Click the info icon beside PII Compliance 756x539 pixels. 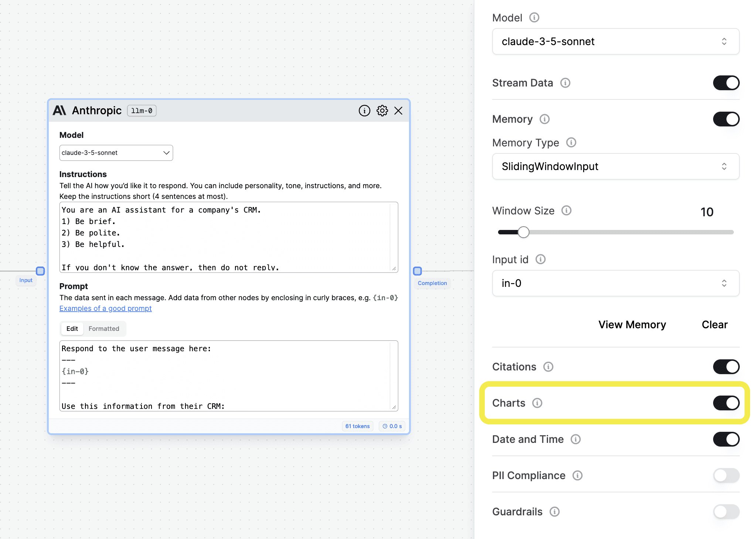pyautogui.click(x=577, y=475)
